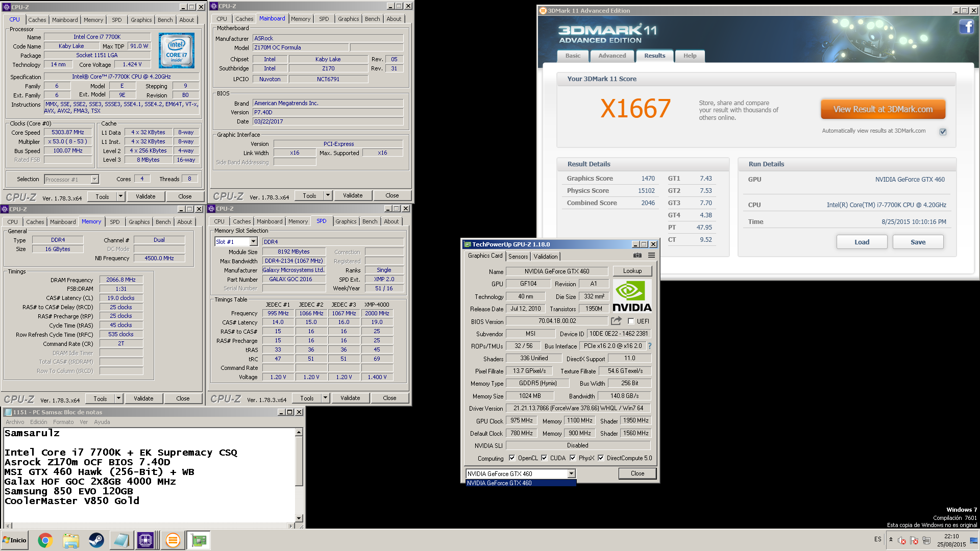Click Notepad horizontal scrollbar right arrow

point(291,525)
